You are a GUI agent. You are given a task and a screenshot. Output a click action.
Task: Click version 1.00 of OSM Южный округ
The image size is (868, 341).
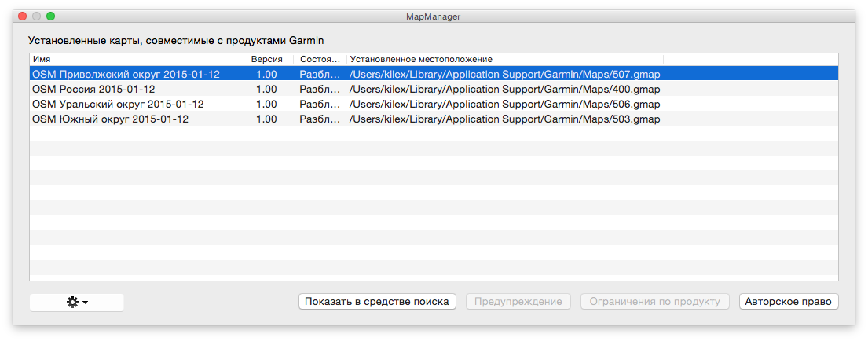(267, 119)
